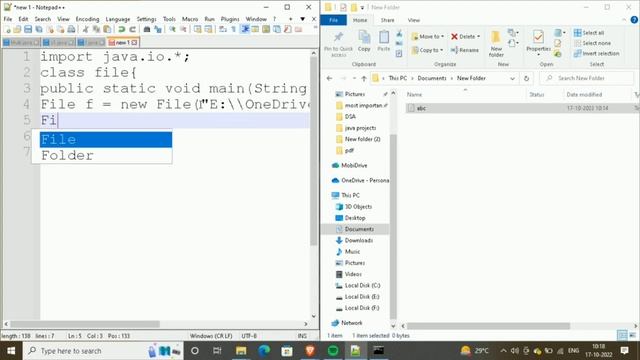The height and width of the screenshot is (360, 640).
Task: Open the Macro menu in Notepad++
Action: point(190,19)
